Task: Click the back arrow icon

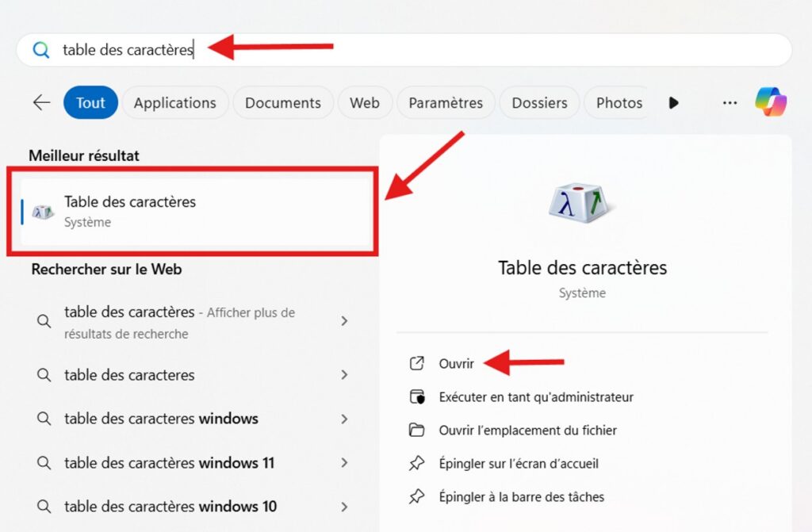Action: (x=41, y=102)
